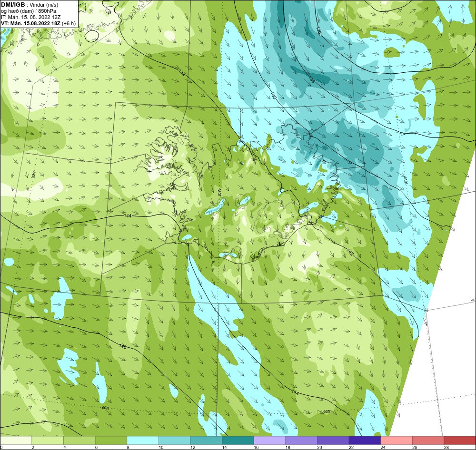Click the 146 contour label
The image size is (476, 450).
point(122,346)
